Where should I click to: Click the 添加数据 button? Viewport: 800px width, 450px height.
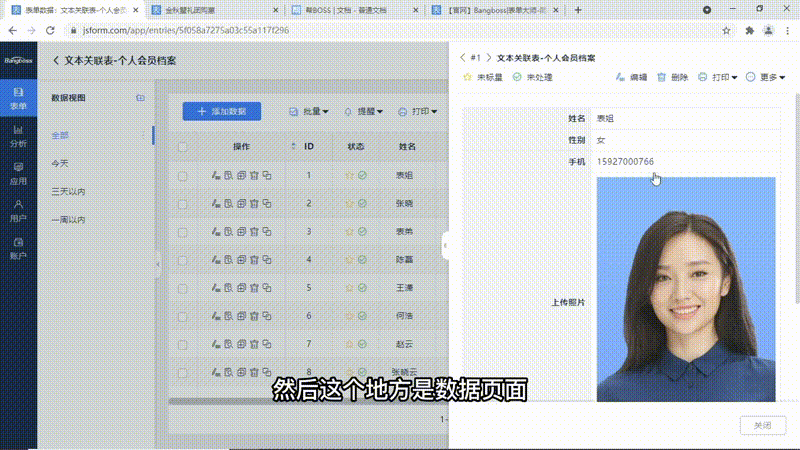pos(222,111)
